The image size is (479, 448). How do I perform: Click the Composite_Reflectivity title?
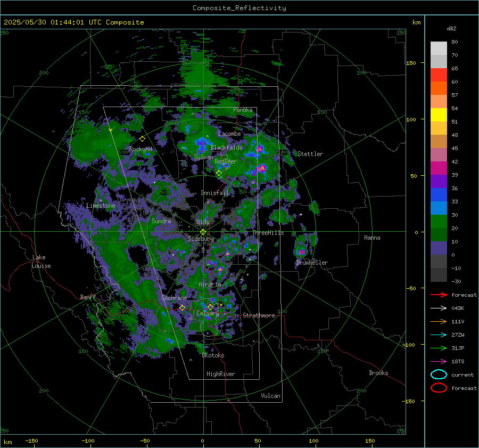point(239,8)
